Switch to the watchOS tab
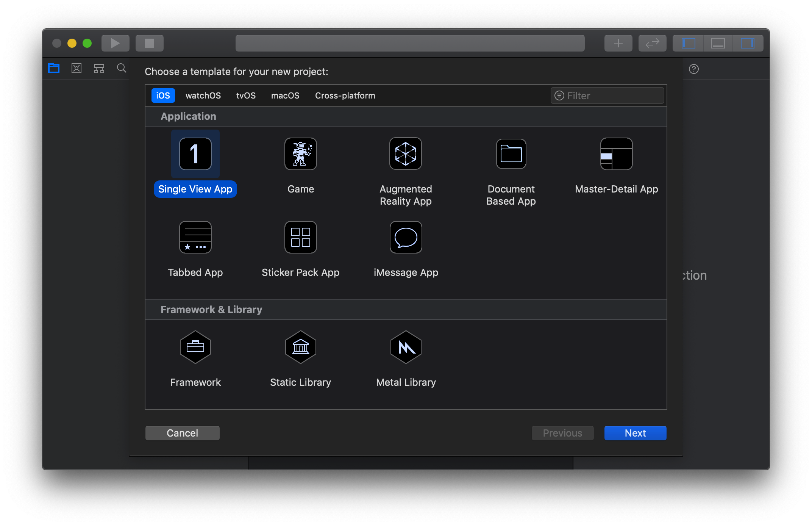 point(203,95)
